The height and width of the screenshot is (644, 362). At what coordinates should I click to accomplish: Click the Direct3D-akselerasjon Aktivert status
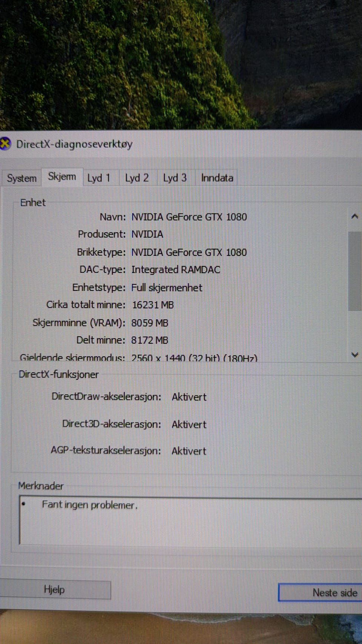pyautogui.click(x=189, y=424)
